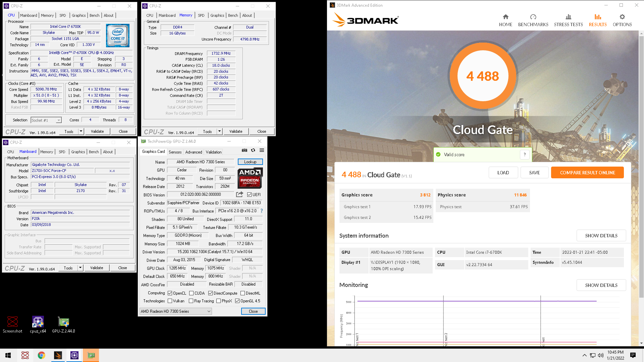Open the Windows Start menu

pyautogui.click(x=8, y=355)
